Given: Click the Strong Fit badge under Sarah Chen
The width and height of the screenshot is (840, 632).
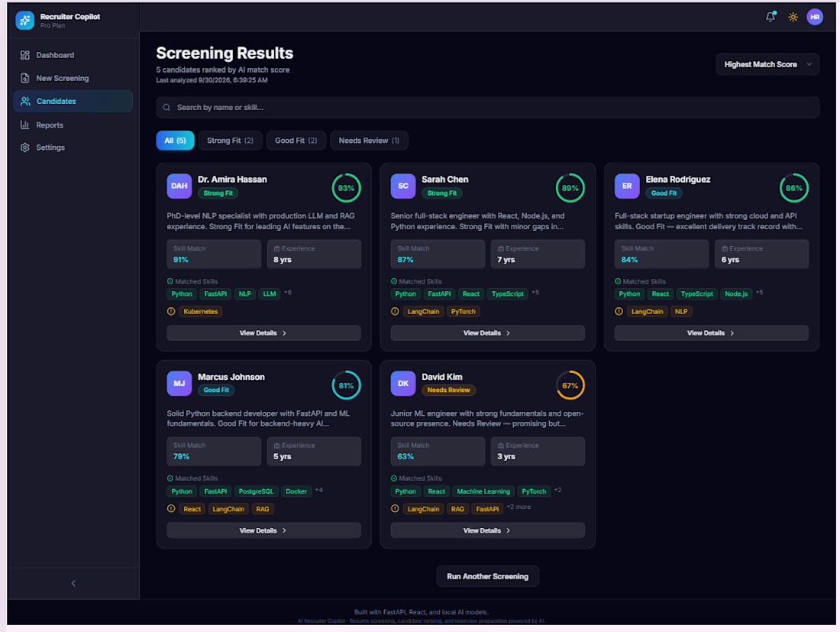Looking at the screenshot, I should 442,193.
